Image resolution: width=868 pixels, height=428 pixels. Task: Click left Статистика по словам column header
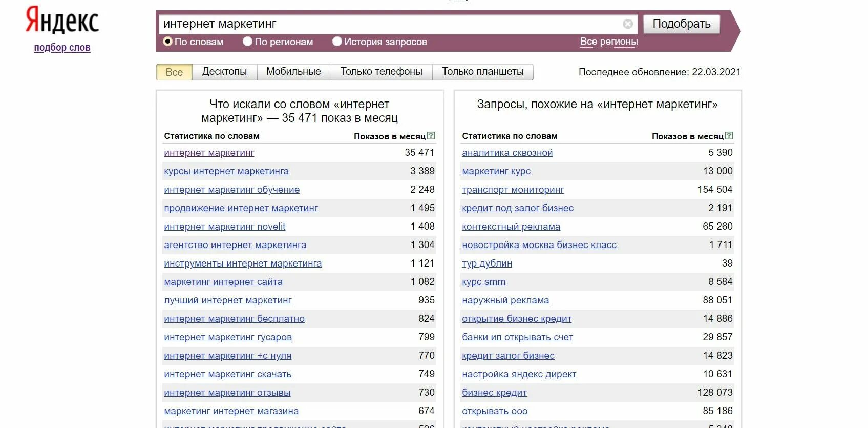(211, 136)
